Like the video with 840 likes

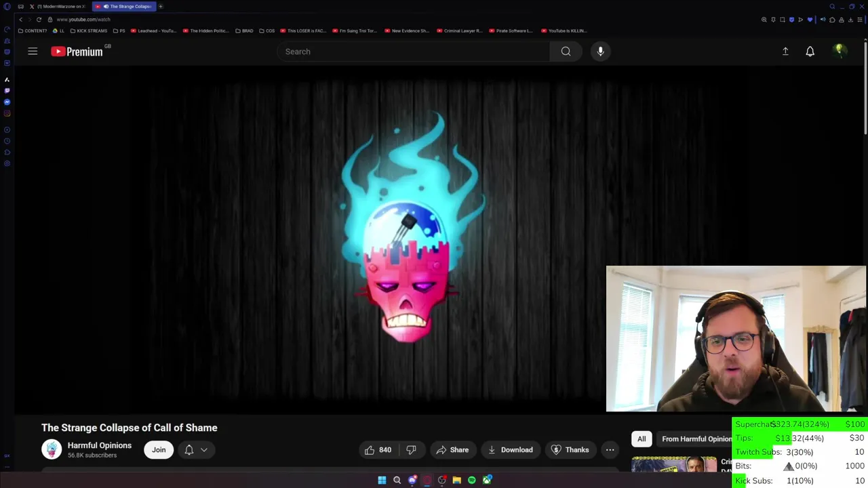378,450
